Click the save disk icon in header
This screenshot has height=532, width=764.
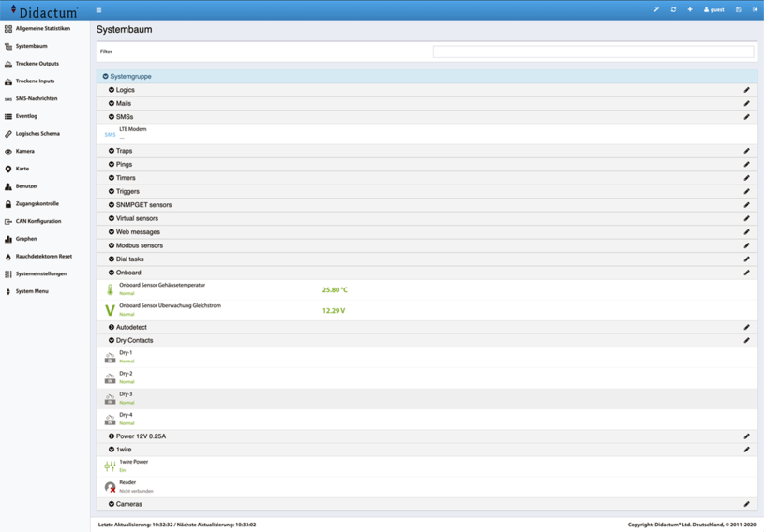pos(738,9)
